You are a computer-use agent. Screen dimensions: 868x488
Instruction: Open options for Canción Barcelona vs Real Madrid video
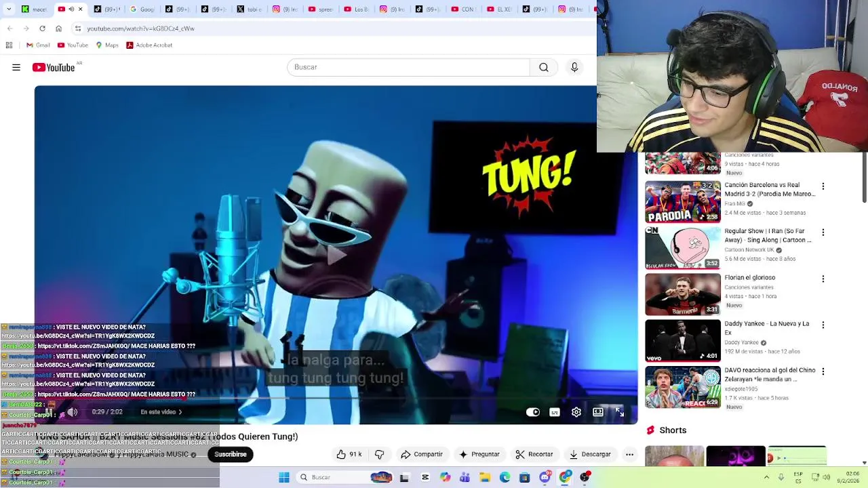823,186
